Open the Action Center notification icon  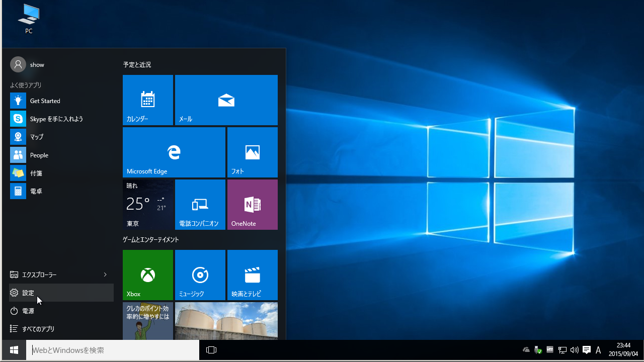587,350
